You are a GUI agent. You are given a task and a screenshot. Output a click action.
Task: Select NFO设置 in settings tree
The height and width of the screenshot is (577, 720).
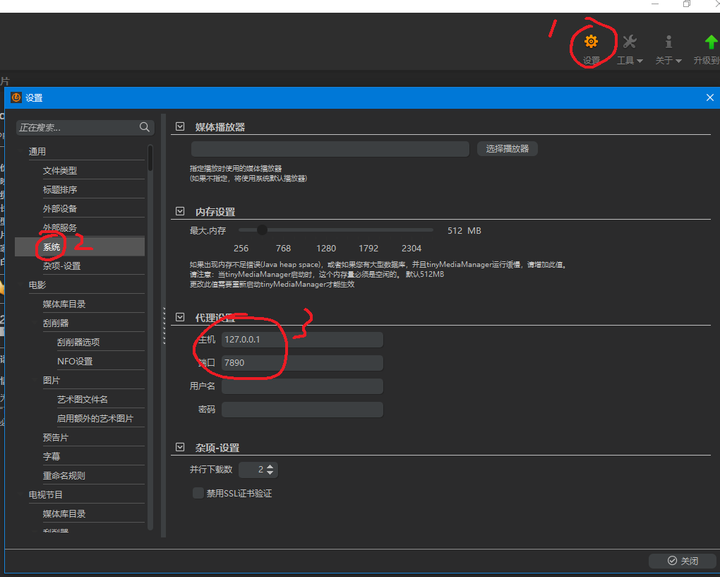(x=74, y=361)
